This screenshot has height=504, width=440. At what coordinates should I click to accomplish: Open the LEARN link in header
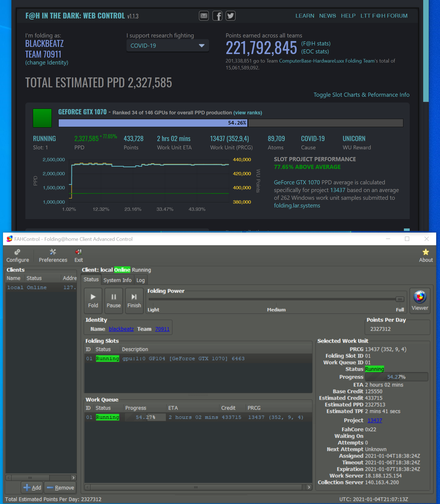coord(305,16)
